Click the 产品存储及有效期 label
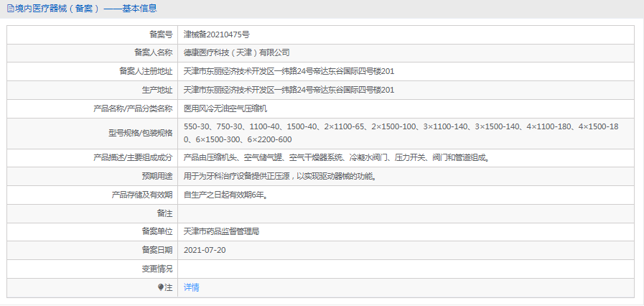Screen dimensions: 644x306 pos(142,195)
